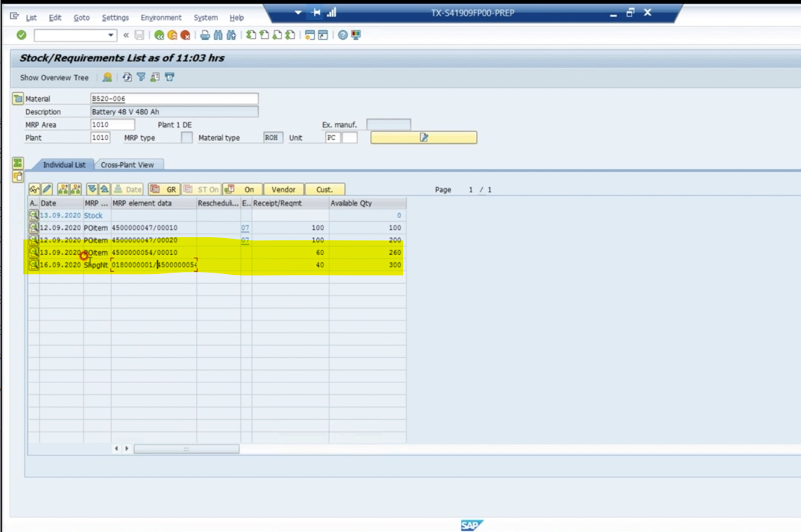
Task: Open the System menu
Action: (x=206, y=18)
